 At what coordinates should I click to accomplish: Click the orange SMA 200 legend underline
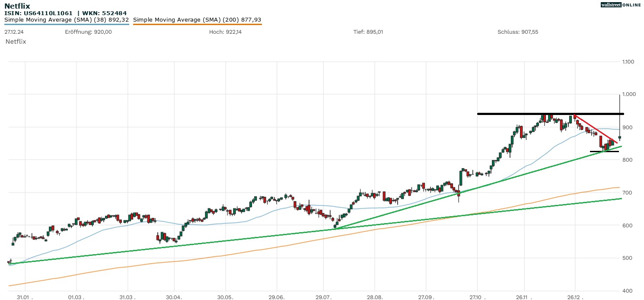(x=197, y=24)
